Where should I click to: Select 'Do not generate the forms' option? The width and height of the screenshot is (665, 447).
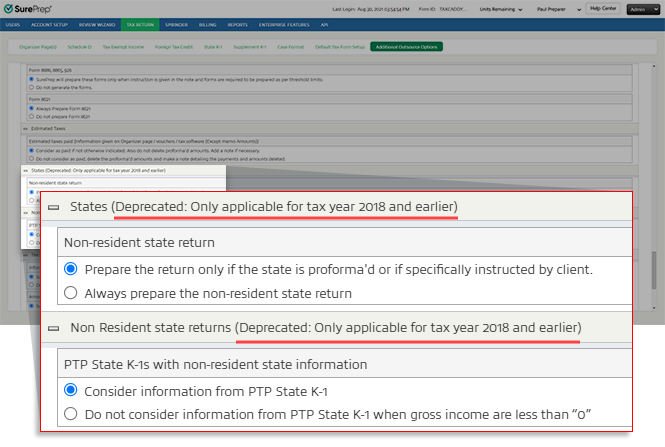point(31,87)
